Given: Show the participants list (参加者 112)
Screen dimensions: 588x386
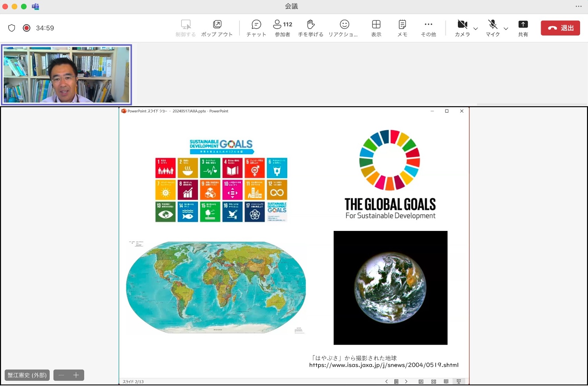Looking at the screenshot, I should 283,28.
